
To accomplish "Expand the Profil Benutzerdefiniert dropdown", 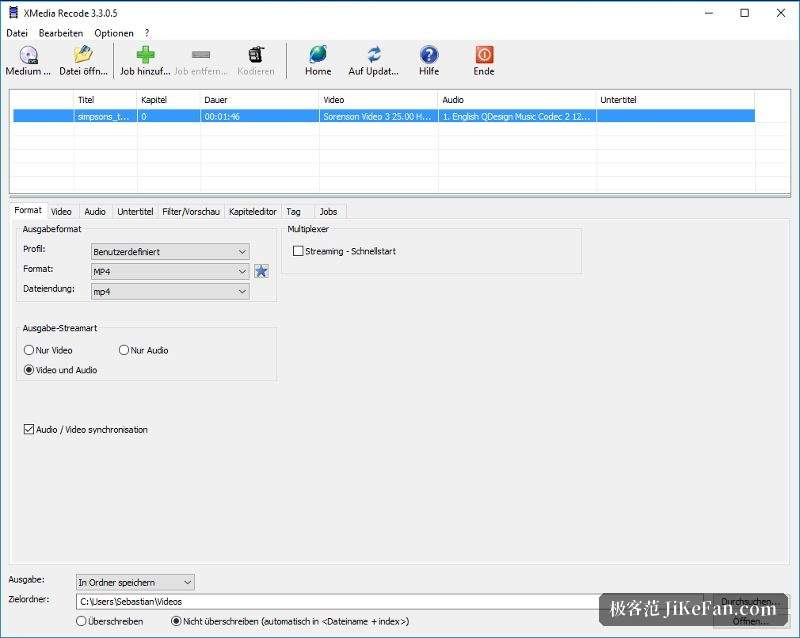I will point(170,252).
